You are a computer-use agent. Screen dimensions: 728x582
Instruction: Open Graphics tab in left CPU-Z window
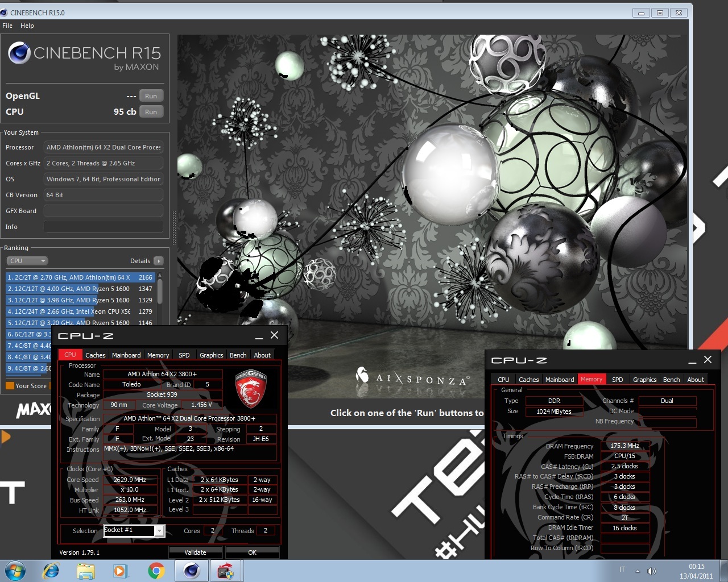tap(212, 355)
